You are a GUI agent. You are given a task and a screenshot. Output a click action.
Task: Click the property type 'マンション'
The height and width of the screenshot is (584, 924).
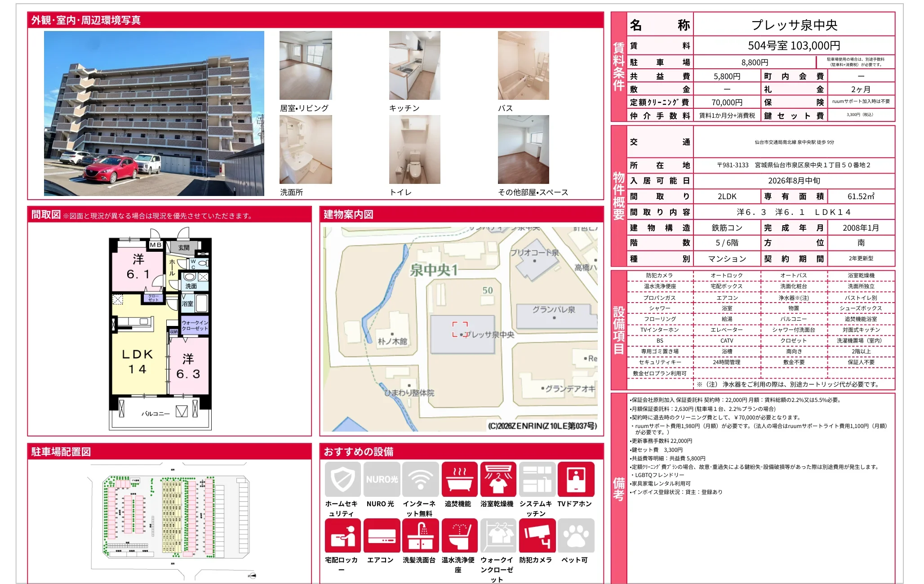(x=727, y=259)
